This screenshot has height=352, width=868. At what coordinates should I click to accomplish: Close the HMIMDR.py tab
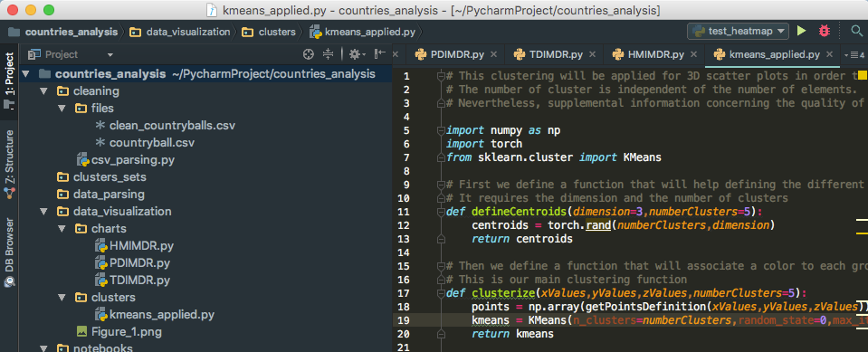point(693,54)
